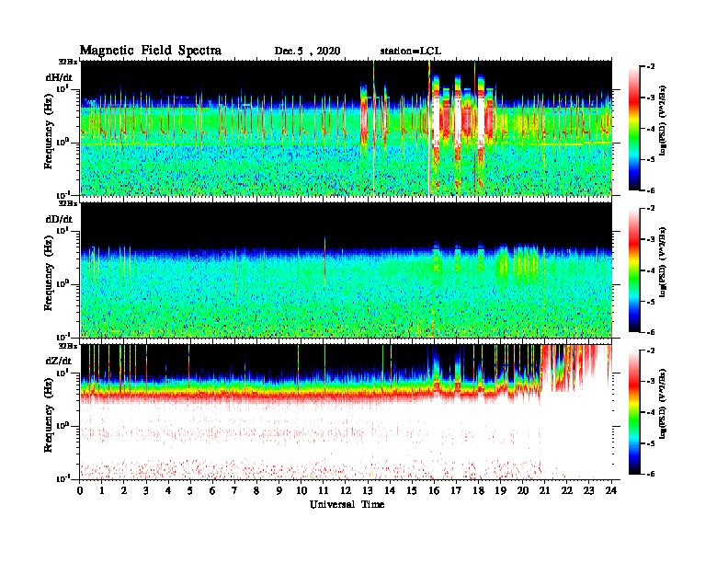
Task: Click the "-6" value on the dH/dt color bar
Action: pos(651,190)
